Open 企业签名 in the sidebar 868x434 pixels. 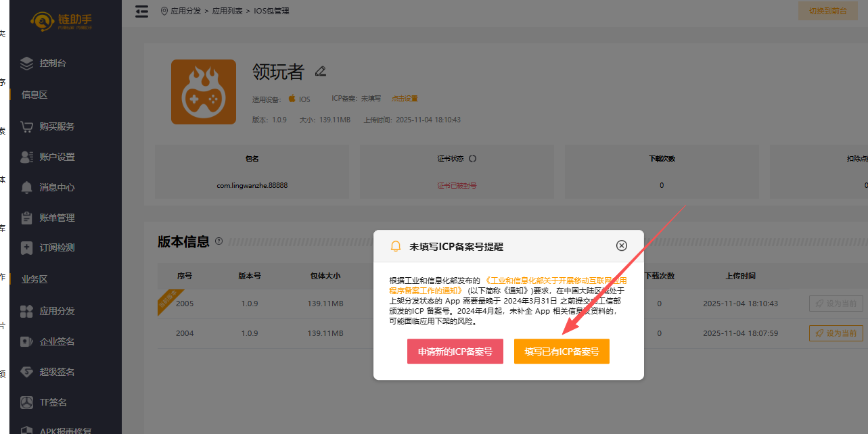tap(57, 341)
